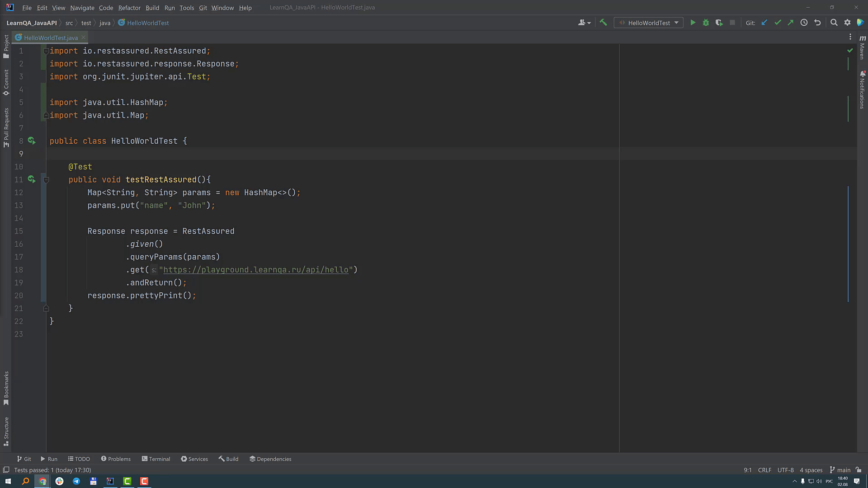Click the playground.learnqa.ru API hello link
868x488 pixels.
pyautogui.click(x=255, y=270)
